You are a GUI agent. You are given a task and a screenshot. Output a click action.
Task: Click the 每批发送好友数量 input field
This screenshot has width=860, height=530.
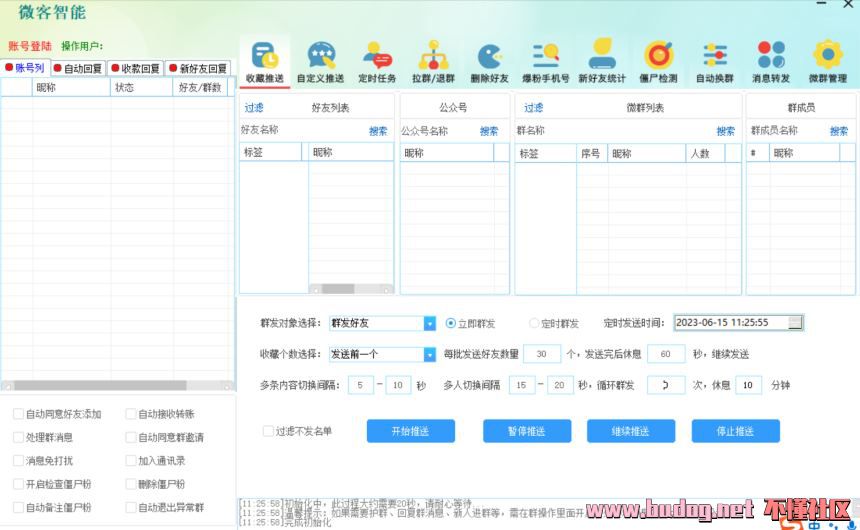coord(542,354)
